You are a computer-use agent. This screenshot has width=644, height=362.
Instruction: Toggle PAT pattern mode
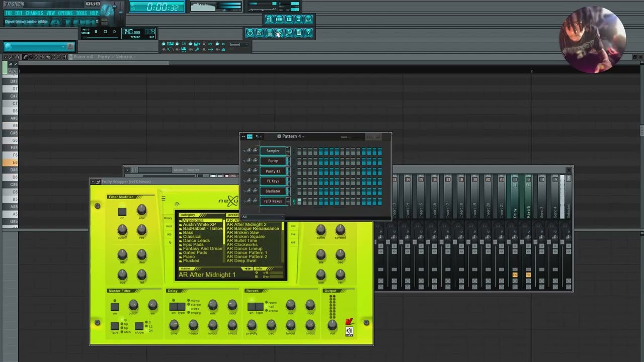tap(86, 29)
